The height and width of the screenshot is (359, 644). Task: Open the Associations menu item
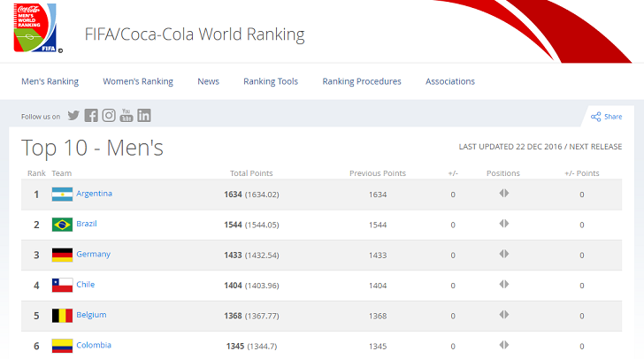(450, 81)
